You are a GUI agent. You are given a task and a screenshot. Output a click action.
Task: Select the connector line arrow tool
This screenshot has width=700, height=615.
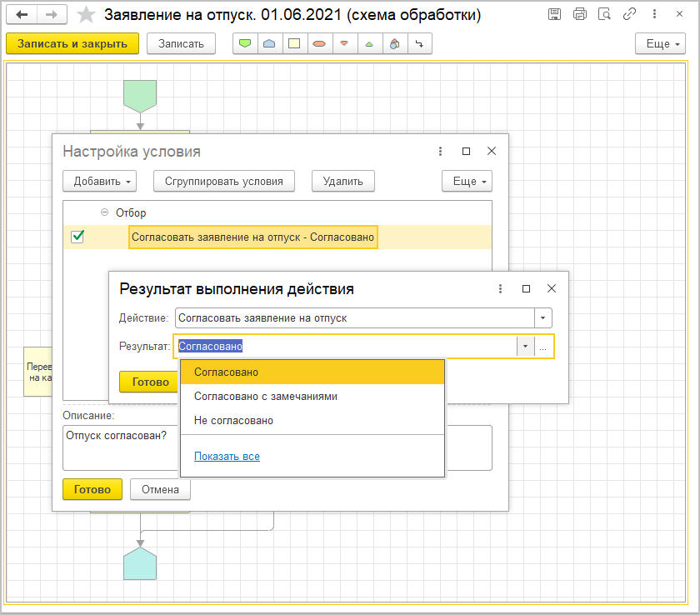tap(419, 44)
